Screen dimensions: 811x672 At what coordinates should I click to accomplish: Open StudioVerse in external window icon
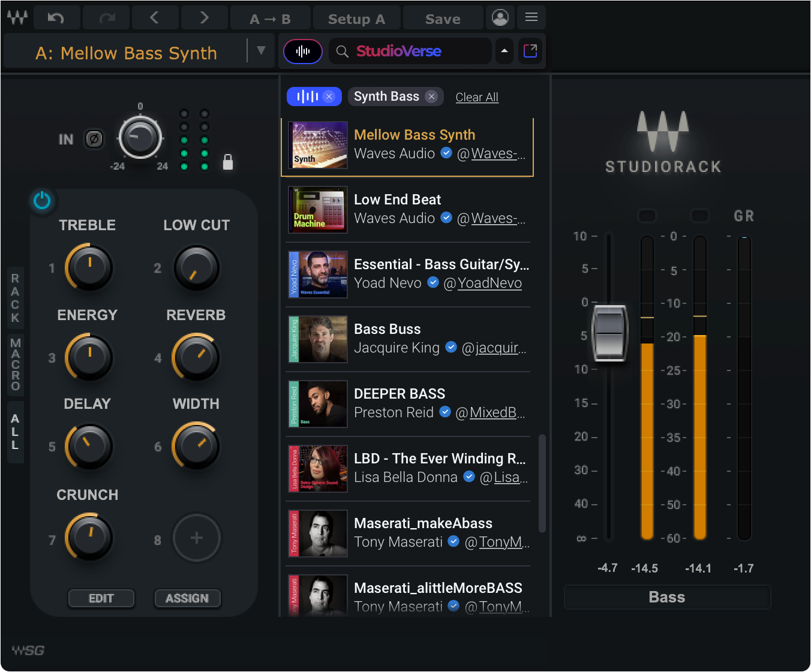coord(530,51)
